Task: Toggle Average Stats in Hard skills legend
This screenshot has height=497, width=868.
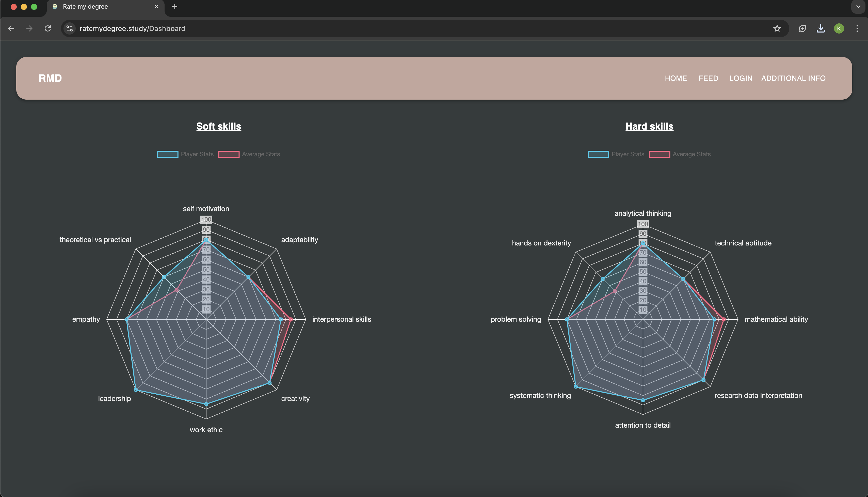Action: (680, 154)
